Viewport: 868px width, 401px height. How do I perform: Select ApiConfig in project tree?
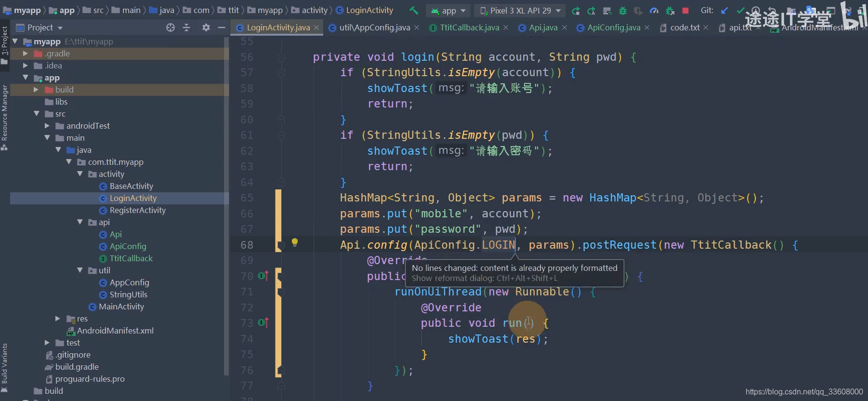coord(123,246)
